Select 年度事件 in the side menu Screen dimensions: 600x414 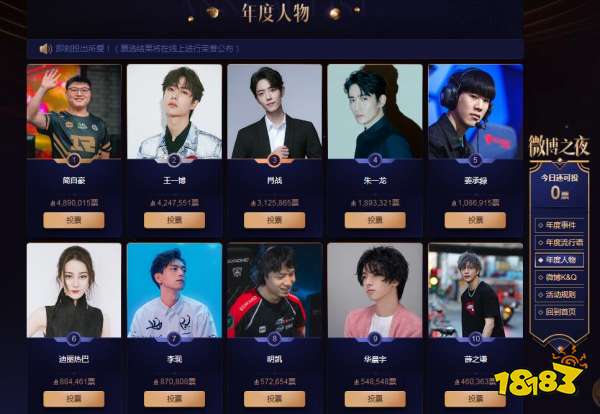click(x=559, y=225)
